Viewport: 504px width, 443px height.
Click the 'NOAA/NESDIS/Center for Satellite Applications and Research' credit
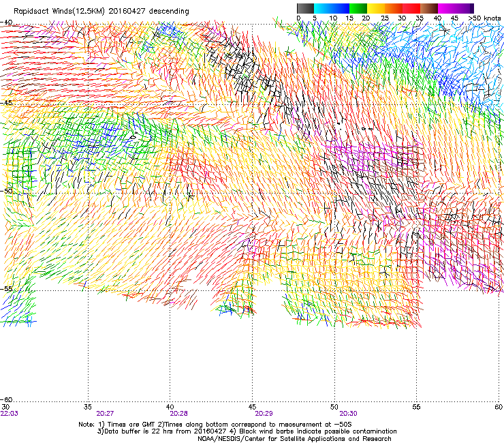click(x=294, y=439)
